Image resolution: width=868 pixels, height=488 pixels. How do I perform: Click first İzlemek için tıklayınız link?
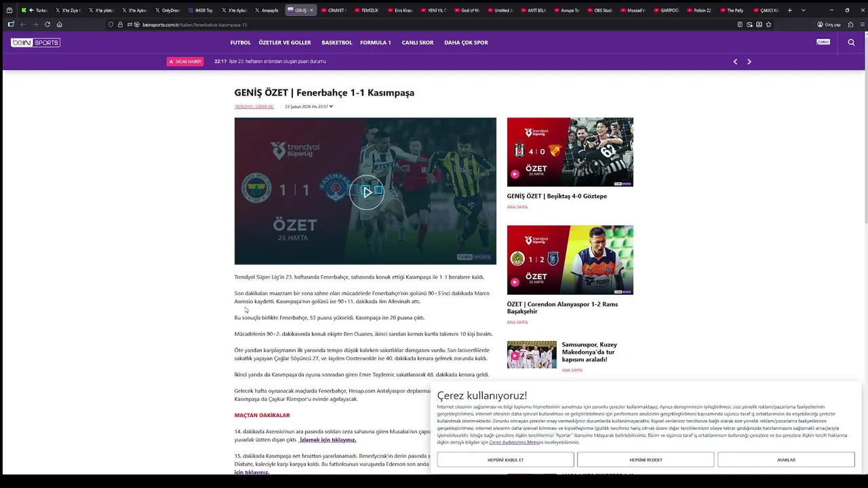coord(328,440)
